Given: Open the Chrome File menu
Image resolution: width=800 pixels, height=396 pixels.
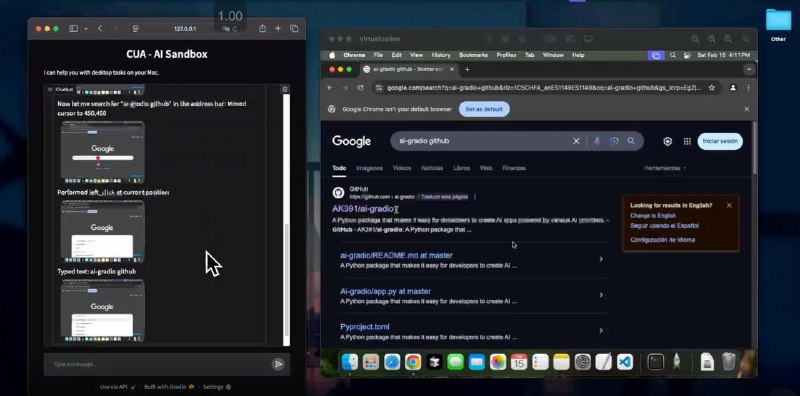Looking at the screenshot, I should 378,55.
